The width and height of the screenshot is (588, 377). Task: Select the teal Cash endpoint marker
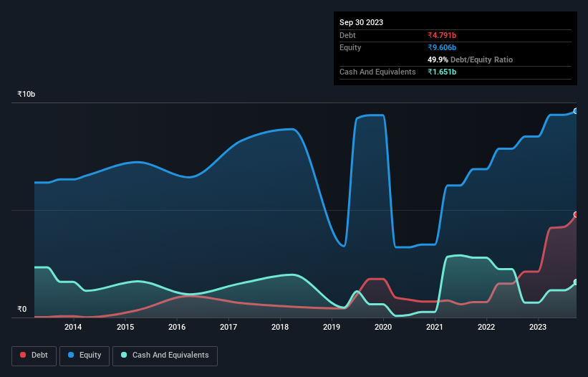pos(576,282)
